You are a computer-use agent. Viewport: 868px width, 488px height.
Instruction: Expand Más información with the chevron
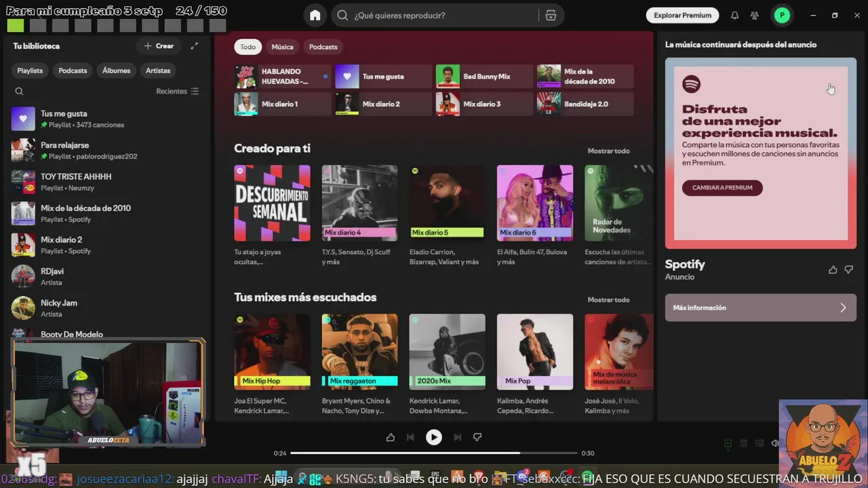[843, 308]
